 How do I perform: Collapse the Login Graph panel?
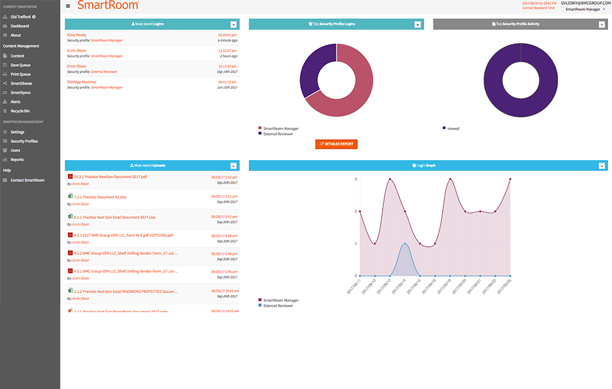click(601, 166)
